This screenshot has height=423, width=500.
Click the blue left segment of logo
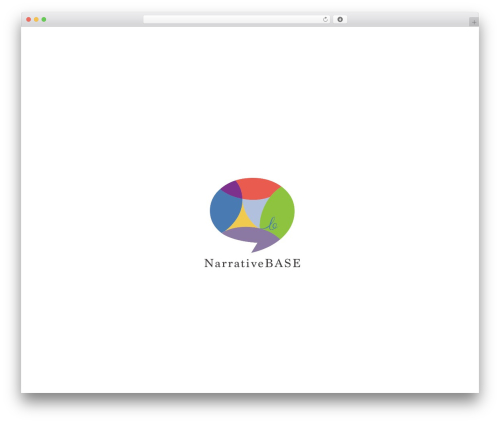point(224,211)
